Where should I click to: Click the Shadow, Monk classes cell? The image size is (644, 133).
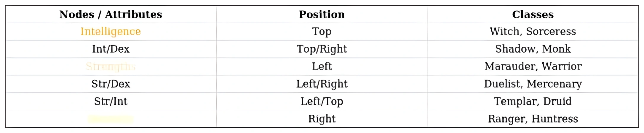click(x=533, y=49)
